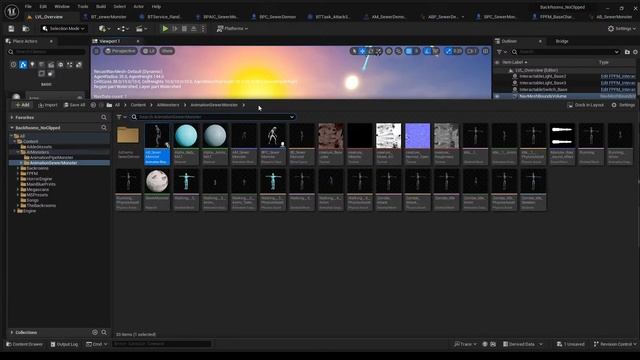Open the content browser icon beside save
This screenshot has height=360, width=640.
(25, 29)
